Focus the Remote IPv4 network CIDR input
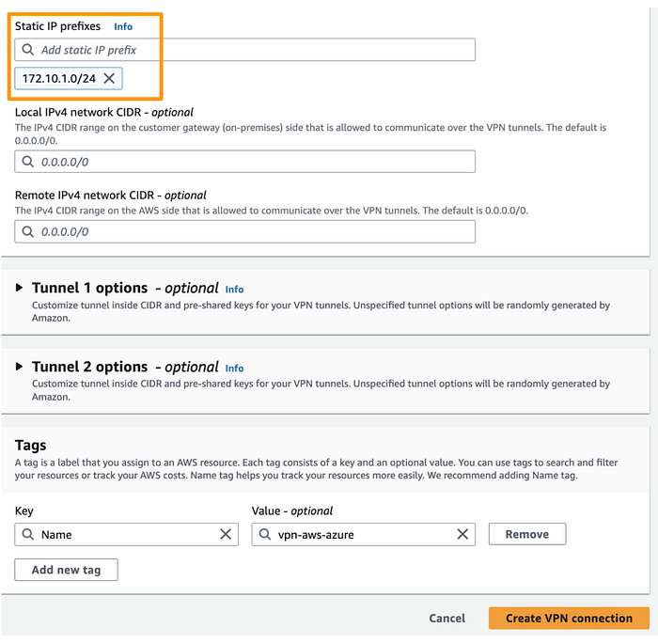The image size is (658, 644). (x=245, y=231)
